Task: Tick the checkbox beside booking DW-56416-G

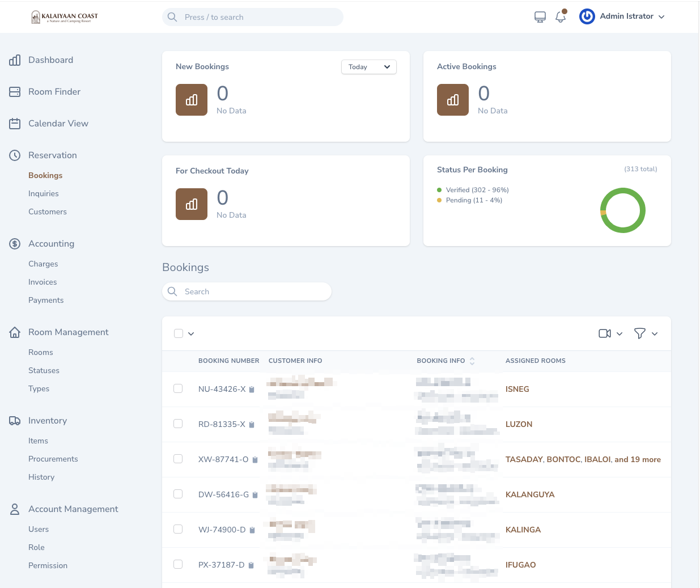Action: coord(178,494)
